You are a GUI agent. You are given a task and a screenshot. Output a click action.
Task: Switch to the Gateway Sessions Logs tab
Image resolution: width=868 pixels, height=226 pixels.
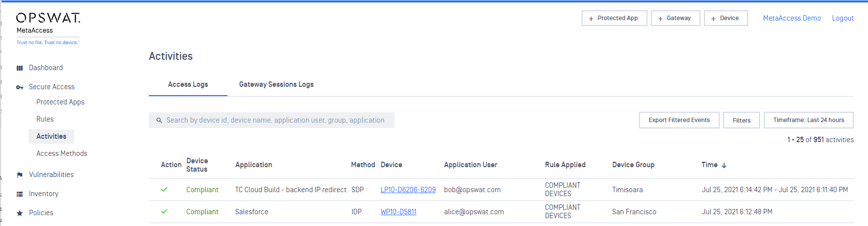(277, 84)
